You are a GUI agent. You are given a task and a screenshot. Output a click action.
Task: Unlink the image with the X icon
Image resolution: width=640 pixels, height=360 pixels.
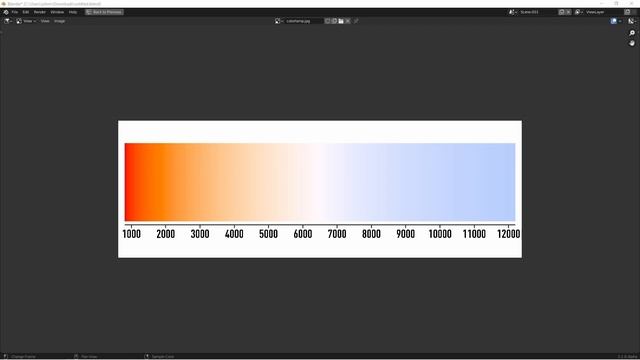pos(348,21)
